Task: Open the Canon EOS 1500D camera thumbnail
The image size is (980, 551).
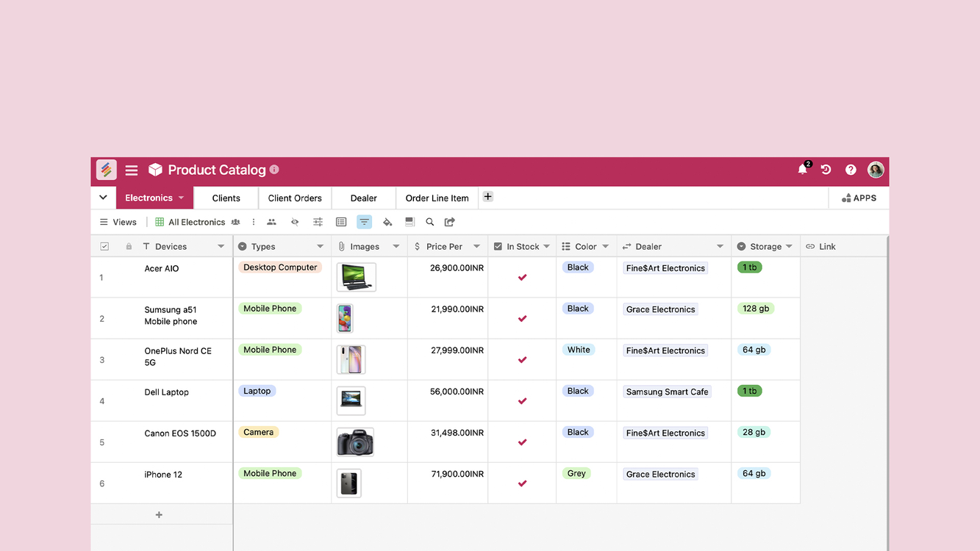Action: 355,442
